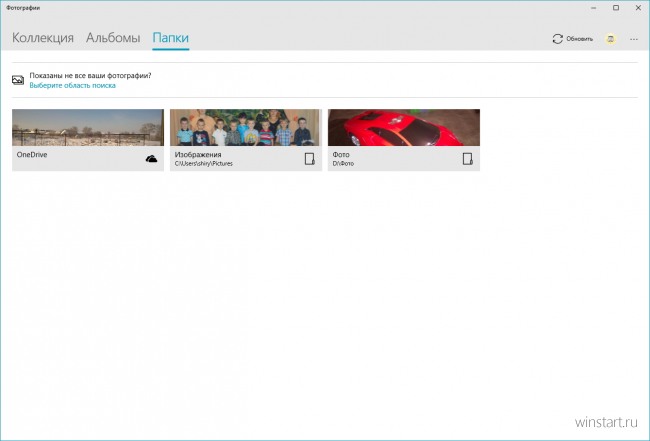The width and height of the screenshot is (650, 441).
Task: Open the OneDrive snowy landscape thumbnail
Action: coord(88,127)
